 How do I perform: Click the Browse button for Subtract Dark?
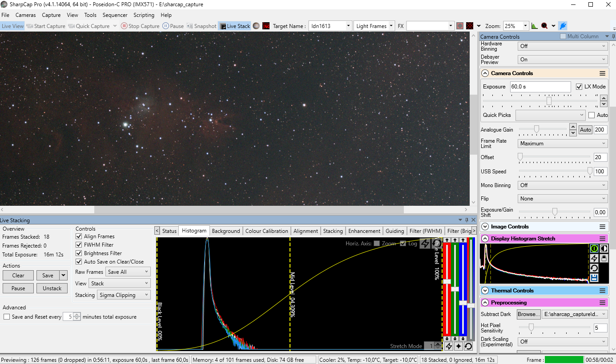point(529,314)
